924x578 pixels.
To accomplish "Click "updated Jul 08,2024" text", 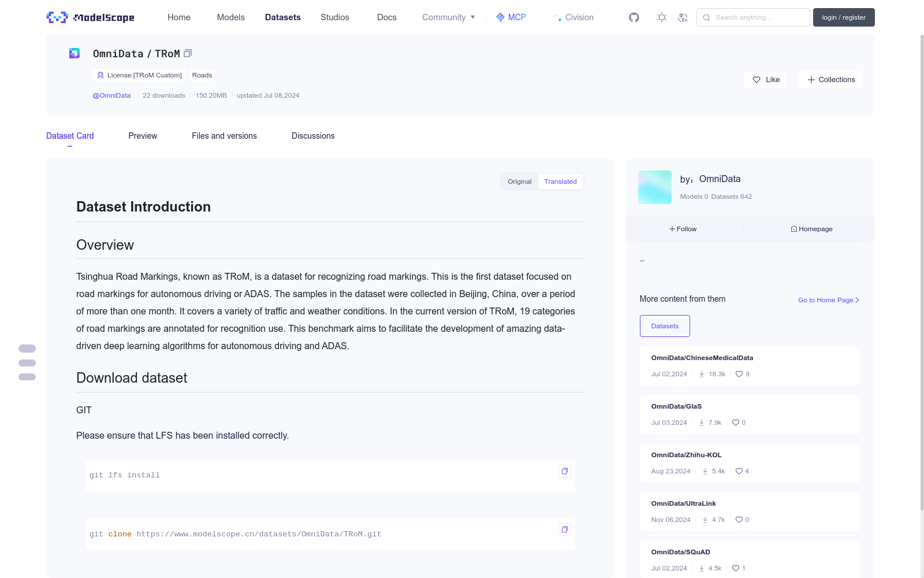I will pos(268,95).
